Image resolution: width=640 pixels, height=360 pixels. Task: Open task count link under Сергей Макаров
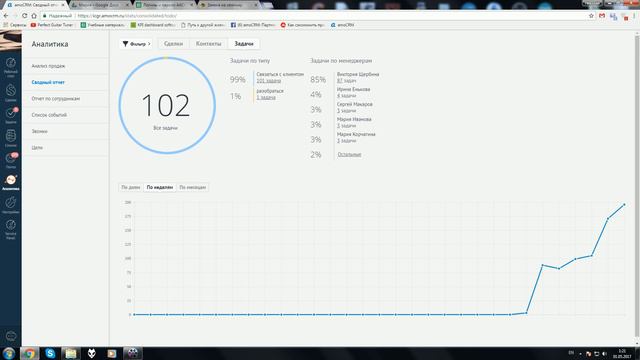click(346, 111)
